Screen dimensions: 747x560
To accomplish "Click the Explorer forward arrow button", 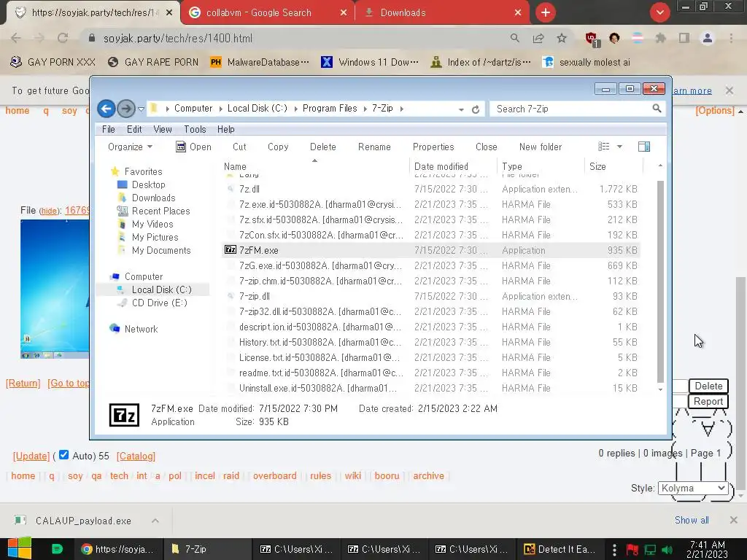I will [x=126, y=109].
